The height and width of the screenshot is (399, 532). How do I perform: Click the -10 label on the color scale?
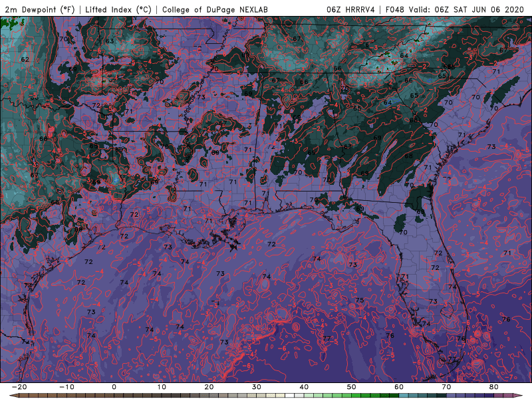[x=66, y=387]
